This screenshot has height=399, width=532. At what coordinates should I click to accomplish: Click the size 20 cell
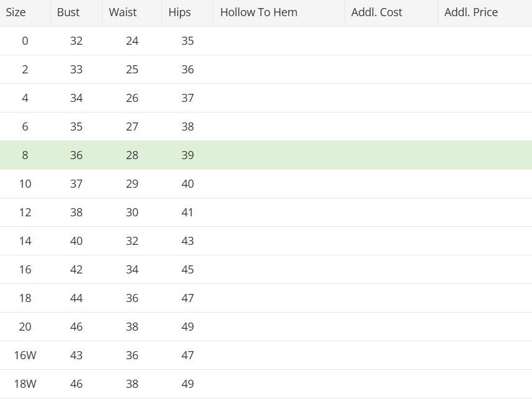[x=25, y=327]
